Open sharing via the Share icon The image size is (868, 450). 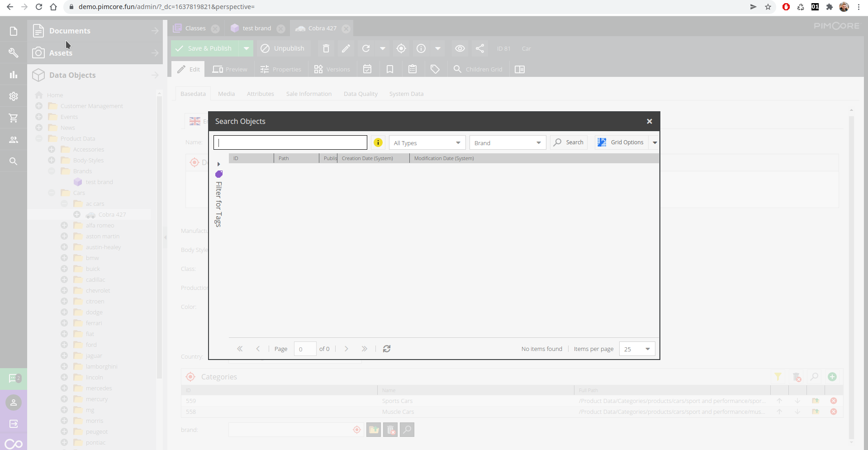tap(479, 48)
